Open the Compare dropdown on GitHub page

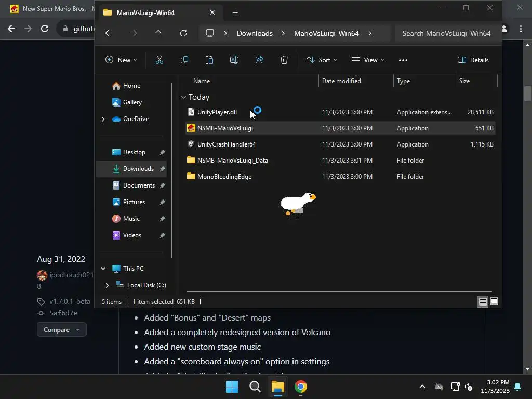(x=62, y=329)
